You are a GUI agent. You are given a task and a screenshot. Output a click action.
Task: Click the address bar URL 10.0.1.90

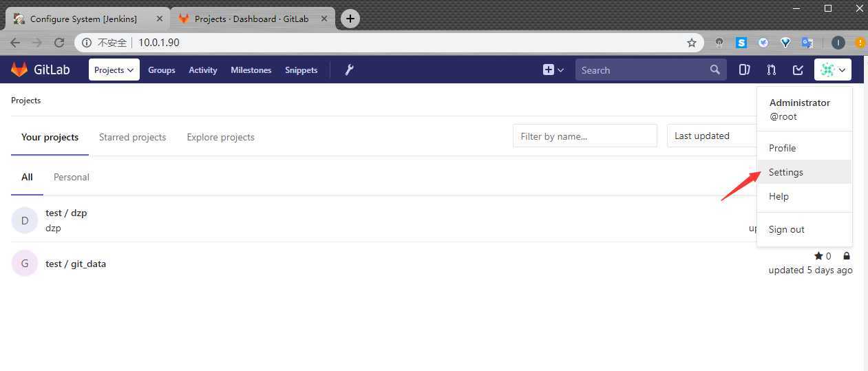159,43
